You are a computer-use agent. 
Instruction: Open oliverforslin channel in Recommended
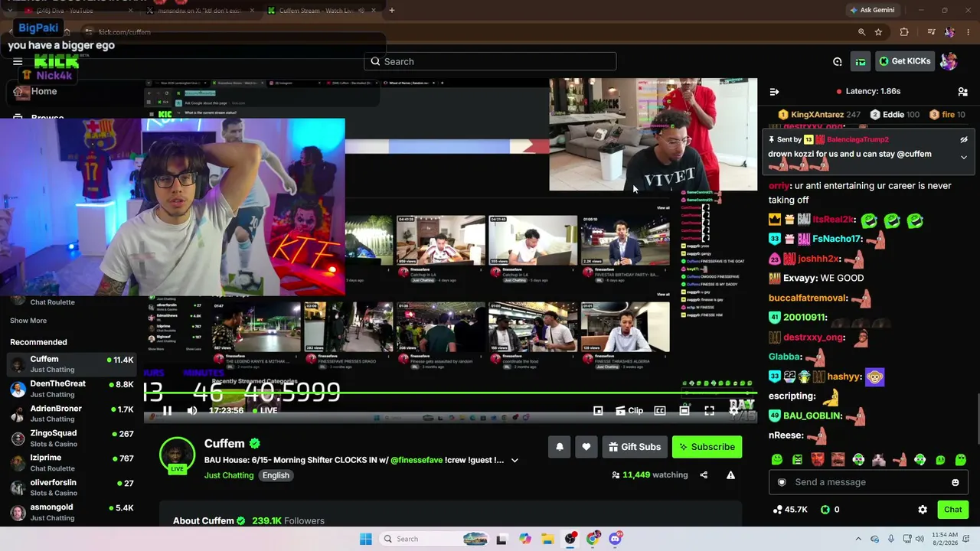pos(71,487)
